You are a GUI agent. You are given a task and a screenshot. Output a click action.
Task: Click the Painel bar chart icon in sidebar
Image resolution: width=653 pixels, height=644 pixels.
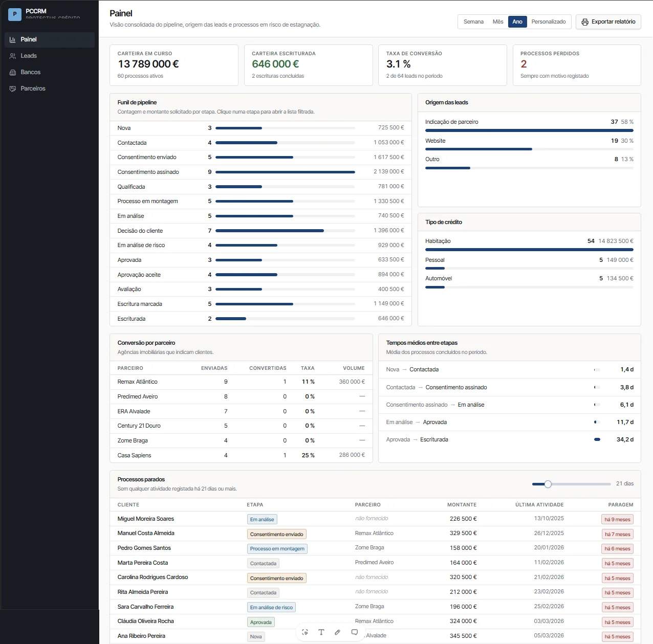(x=13, y=39)
